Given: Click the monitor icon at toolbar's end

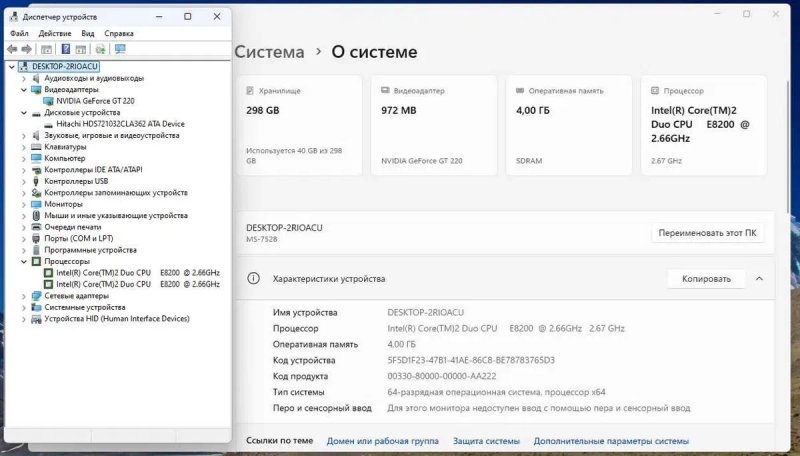Looking at the screenshot, I should [120, 49].
